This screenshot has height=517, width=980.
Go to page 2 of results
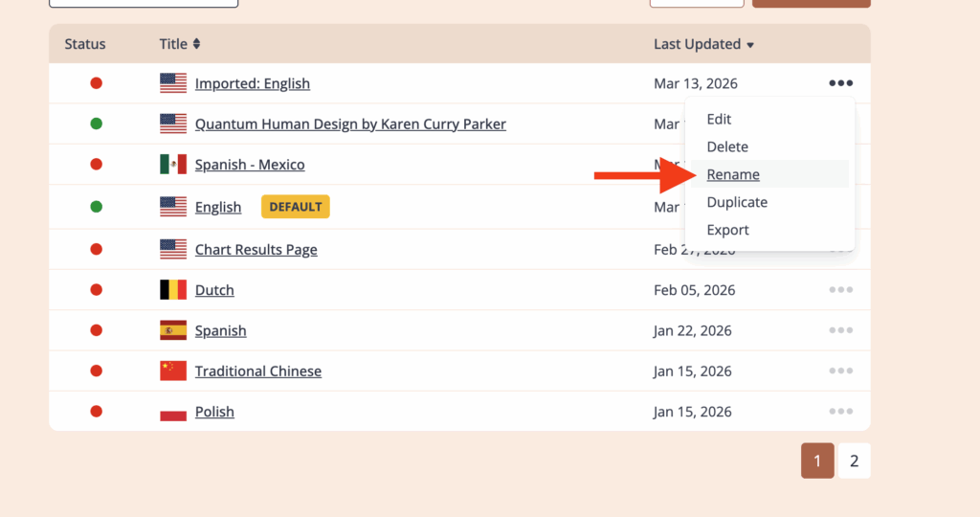click(x=854, y=461)
